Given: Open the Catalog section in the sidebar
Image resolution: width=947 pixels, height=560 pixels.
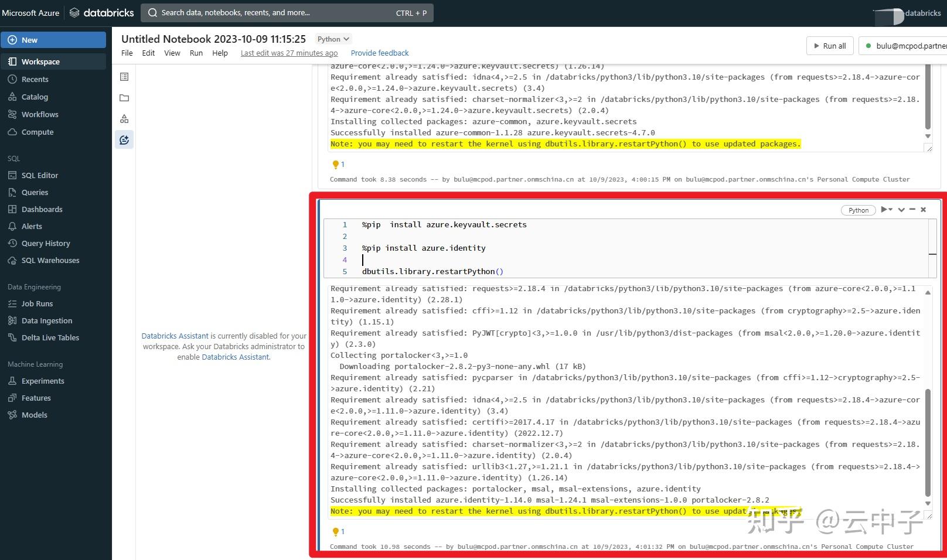Looking at the screenshot, I should pyautogui.click(x=34, y=97).
